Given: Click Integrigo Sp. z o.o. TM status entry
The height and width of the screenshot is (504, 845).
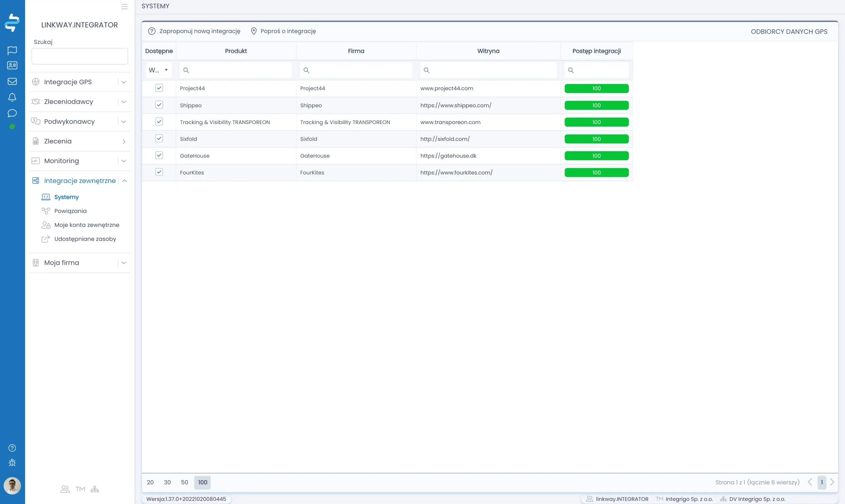Looking at the screenshot, I should pos(685,499).
